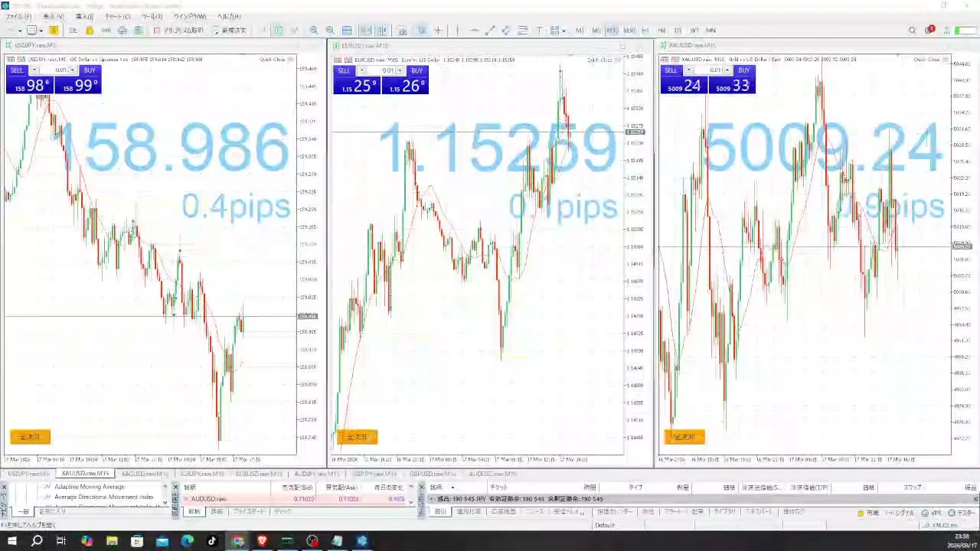The width and height of the screenshot is (980, 551).
Task: Open the drawing objects dropdown arrow
Action: [x=564, y=31]
